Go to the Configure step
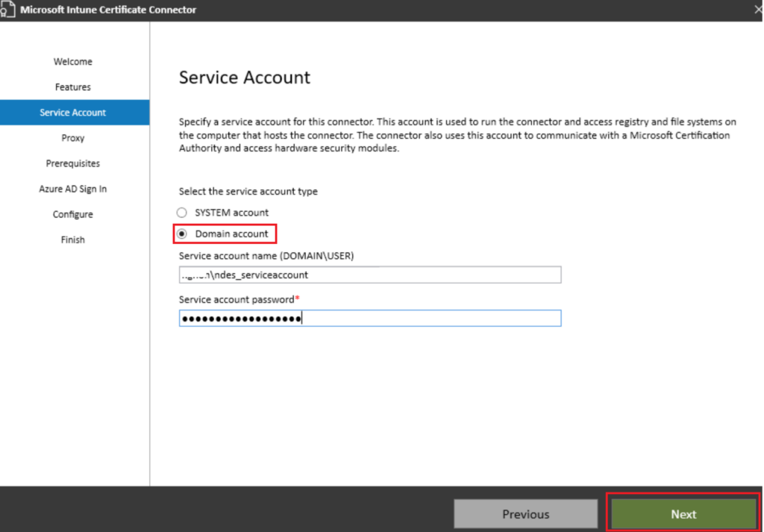The width and height of the screenshot is (764, 532). [x=73, y=214]
